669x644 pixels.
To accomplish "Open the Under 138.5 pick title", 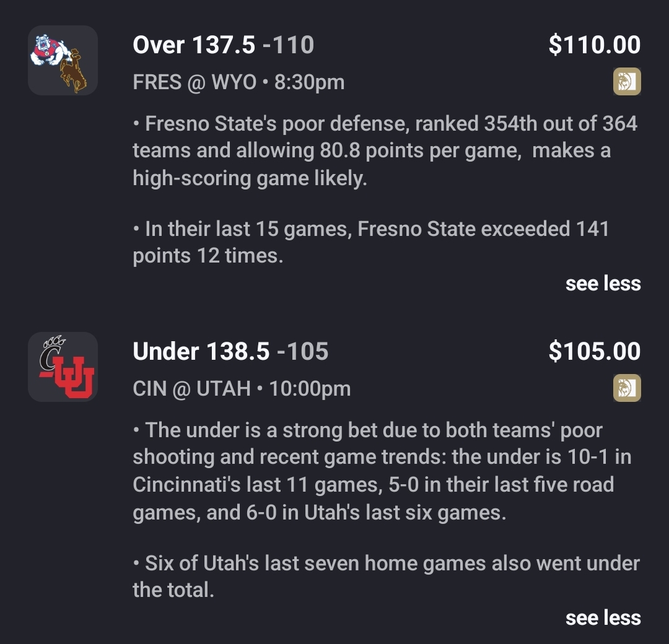I will point(201,352).
